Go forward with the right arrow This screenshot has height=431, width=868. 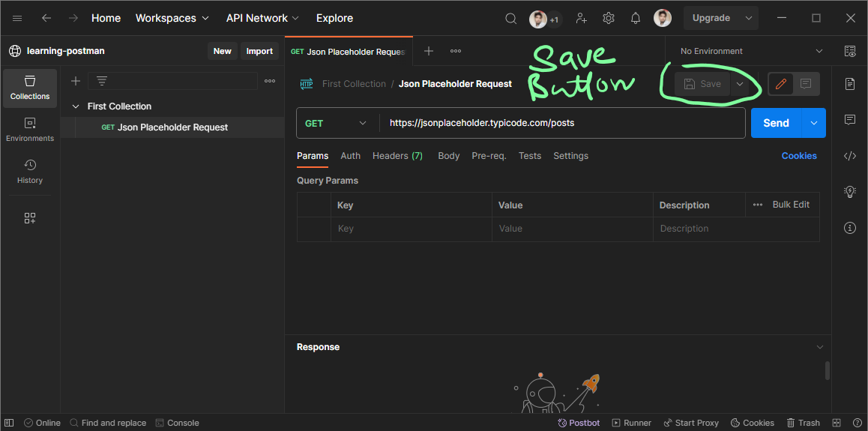[73, 18]
